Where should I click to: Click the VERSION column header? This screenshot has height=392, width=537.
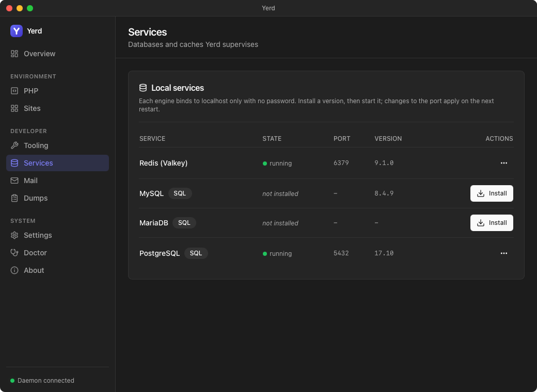point(388,139)
